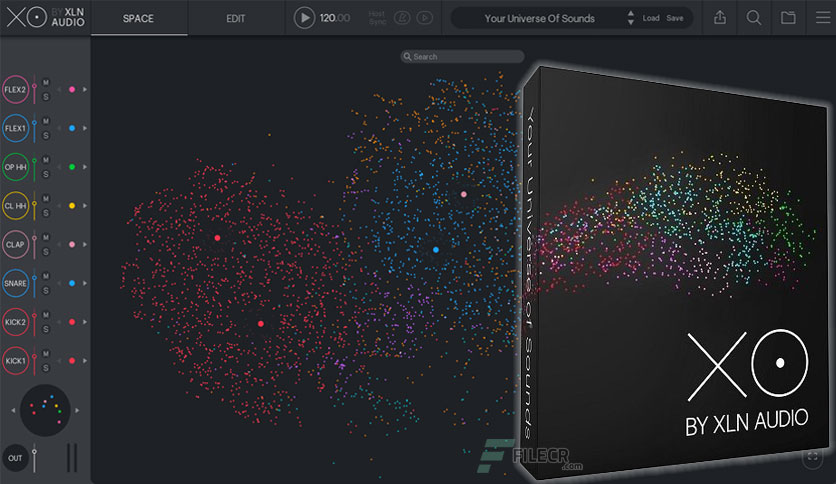Open the magnifier search icon in top bar

click(x=753, y=18)
